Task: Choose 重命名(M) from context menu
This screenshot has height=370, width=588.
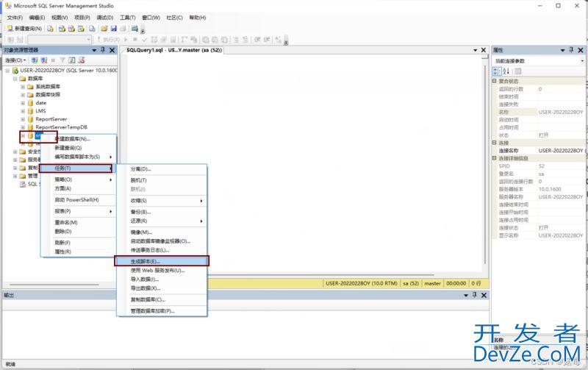Action: tap(78, 223)
